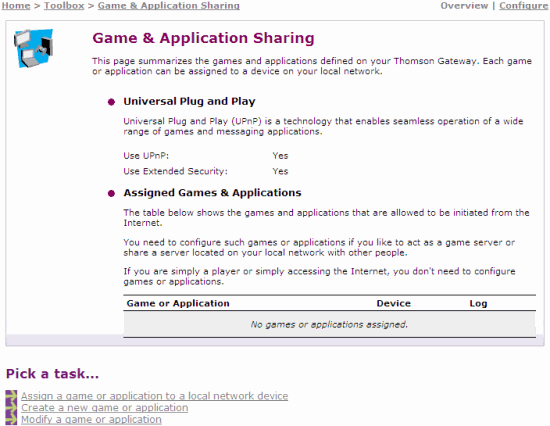Select the 'No games or applications assigned.' row
This screenshot has height=426, width=550.
click(x=329, y=324)
